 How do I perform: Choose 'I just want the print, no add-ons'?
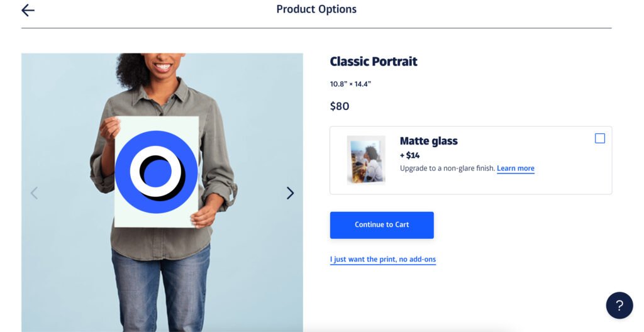pyautogui.click(x=382, y=259)
